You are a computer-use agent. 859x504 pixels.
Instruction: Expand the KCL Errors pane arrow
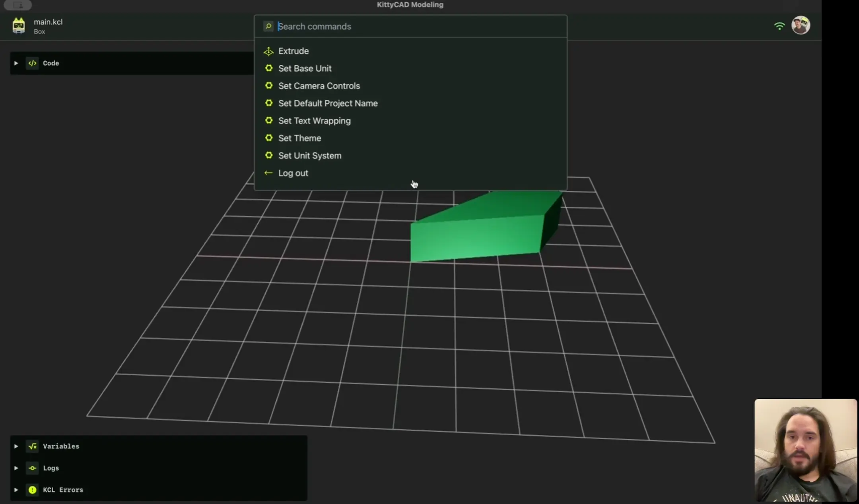click(16, 490)
